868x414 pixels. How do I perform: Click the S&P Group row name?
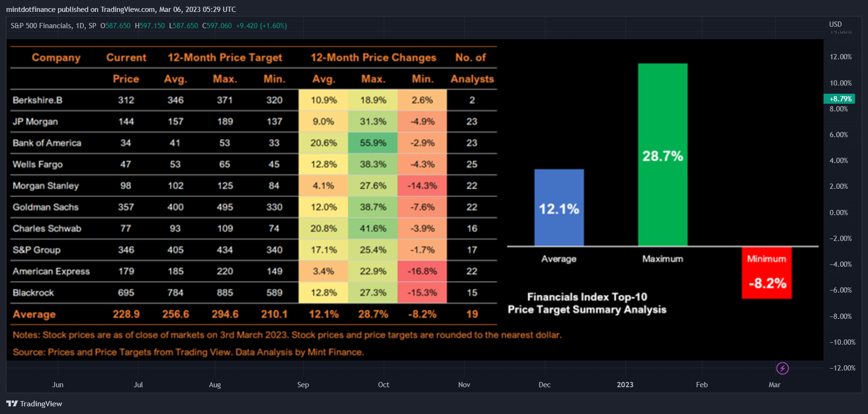coord(36,250)
